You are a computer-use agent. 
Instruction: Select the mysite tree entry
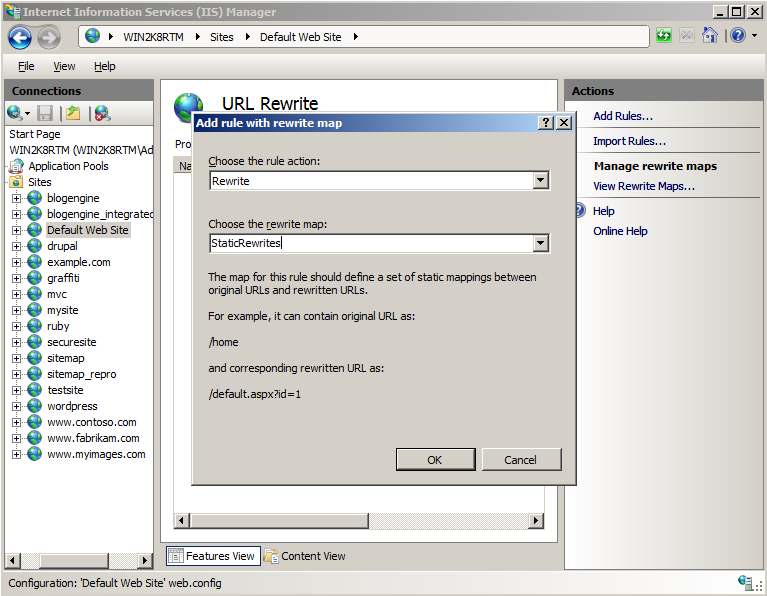(63, 310)
